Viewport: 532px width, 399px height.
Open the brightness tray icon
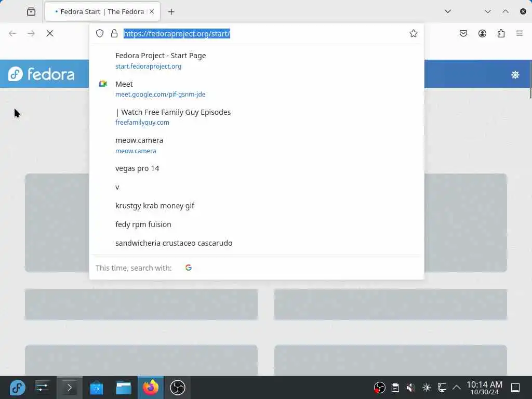(x=427, y=388)
